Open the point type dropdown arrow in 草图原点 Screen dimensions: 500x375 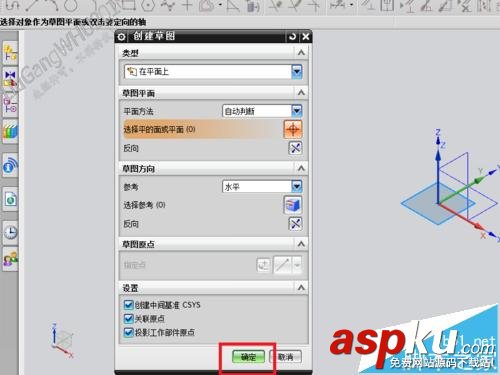point(297,265)
